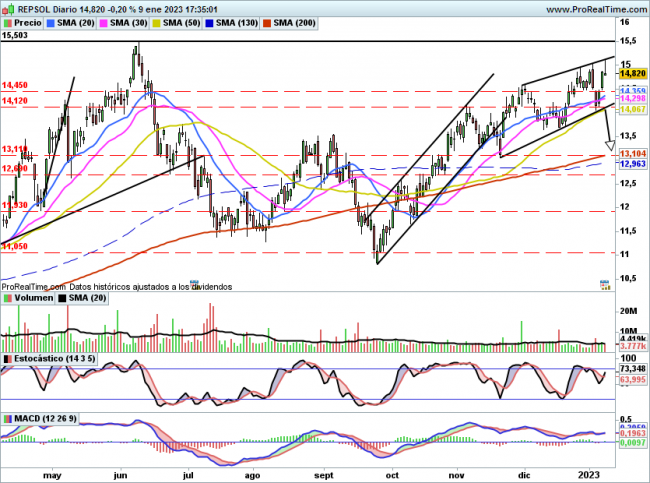
Task: Click the current price label 14,820
Action: [630, 73]
